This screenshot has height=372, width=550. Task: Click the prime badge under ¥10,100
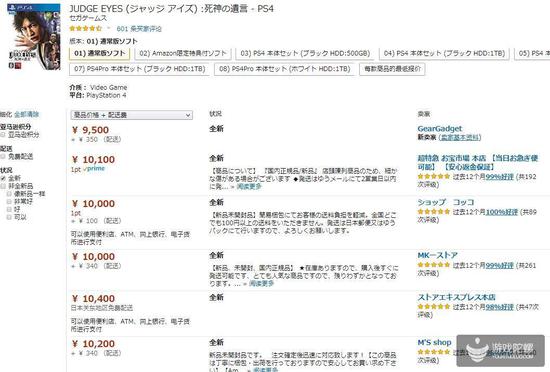[94, 169]
